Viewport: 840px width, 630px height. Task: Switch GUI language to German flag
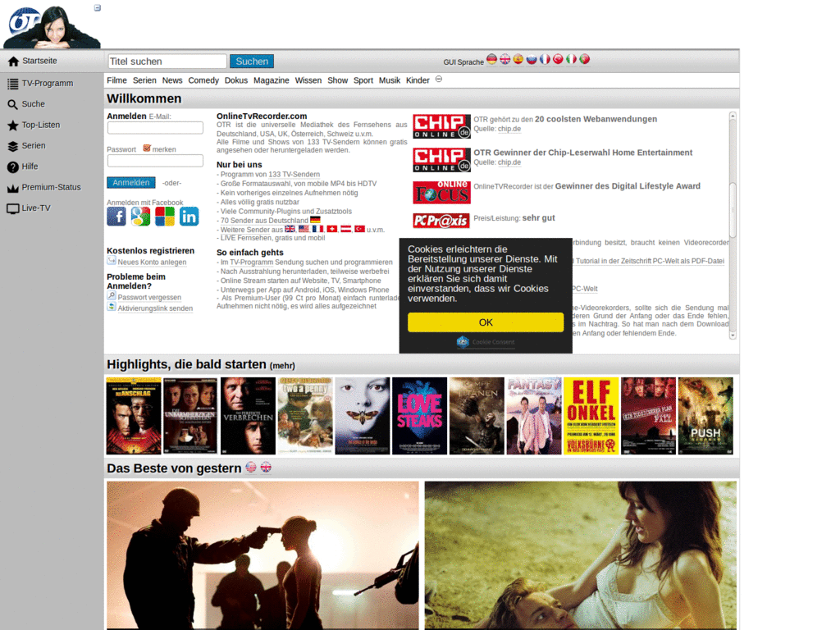click(x=492, y=59)
